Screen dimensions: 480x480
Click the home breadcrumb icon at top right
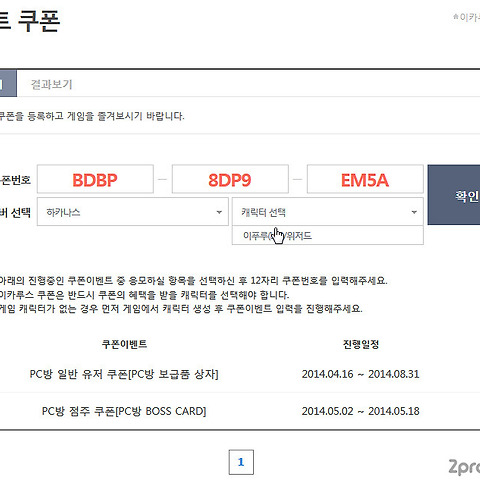(456, 16)
